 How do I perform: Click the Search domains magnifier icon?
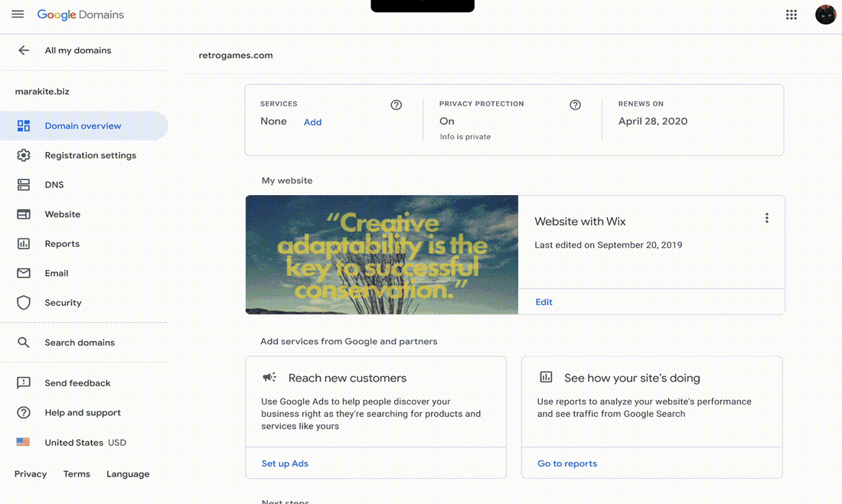24,343
